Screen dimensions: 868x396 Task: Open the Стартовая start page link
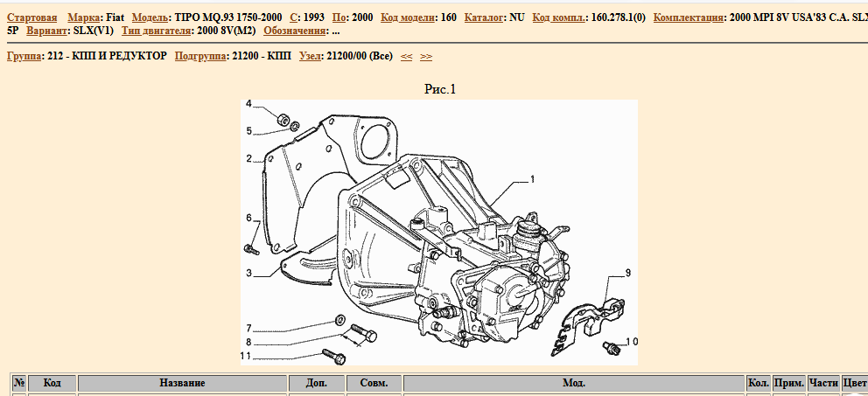(x=31, y=17)
